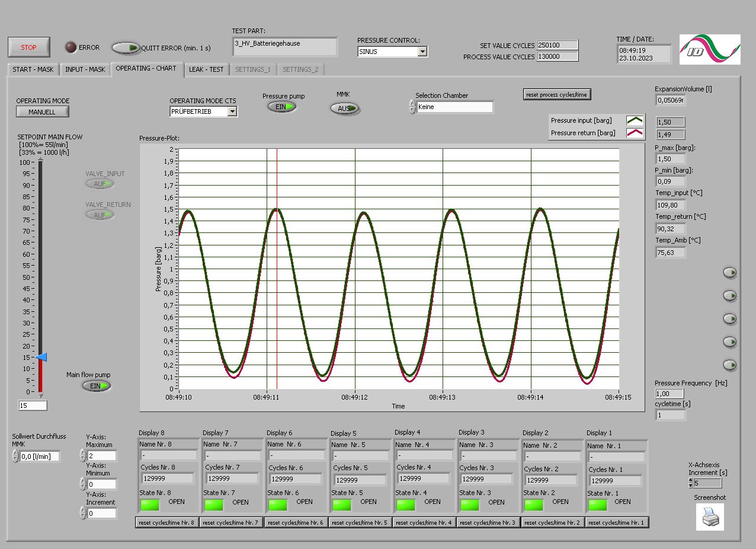Select the OPERATING - CHART tab
756x549 pixels.
coord(146,68)
